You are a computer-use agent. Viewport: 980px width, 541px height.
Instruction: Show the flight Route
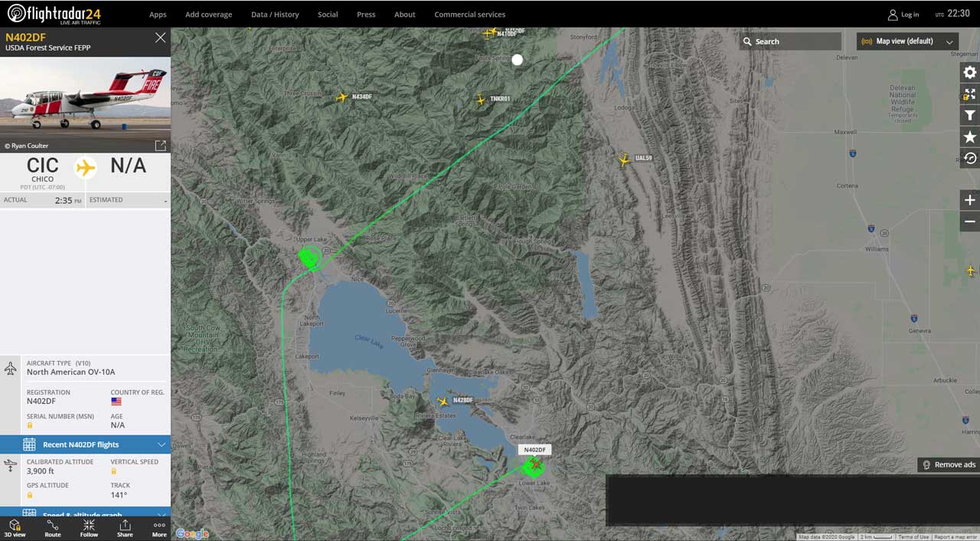tap(52, 528)
